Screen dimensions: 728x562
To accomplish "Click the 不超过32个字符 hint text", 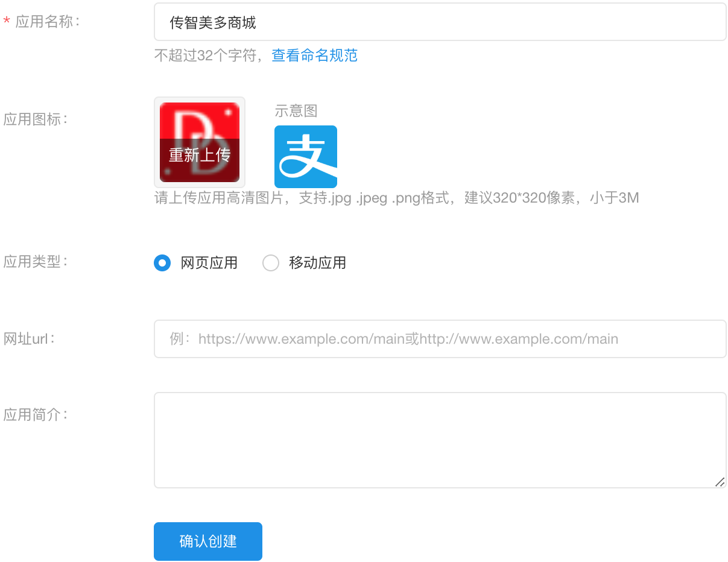I will point(207,55).
